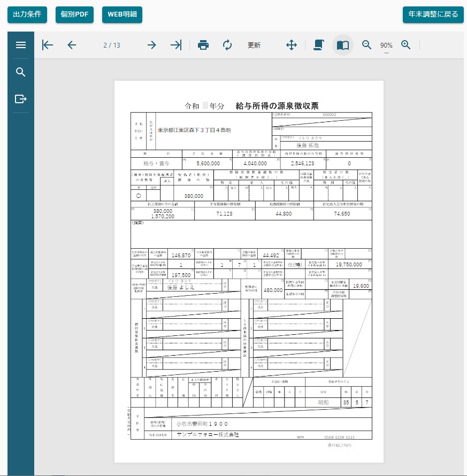
Task: Click the company name サンプルフォロー株式会社
Action: (208, 434)
